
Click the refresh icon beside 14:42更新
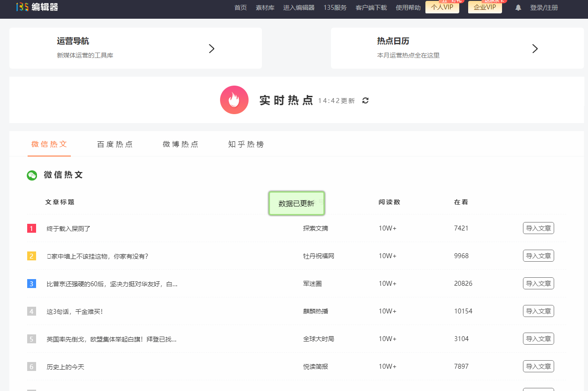tap(365, 100)
